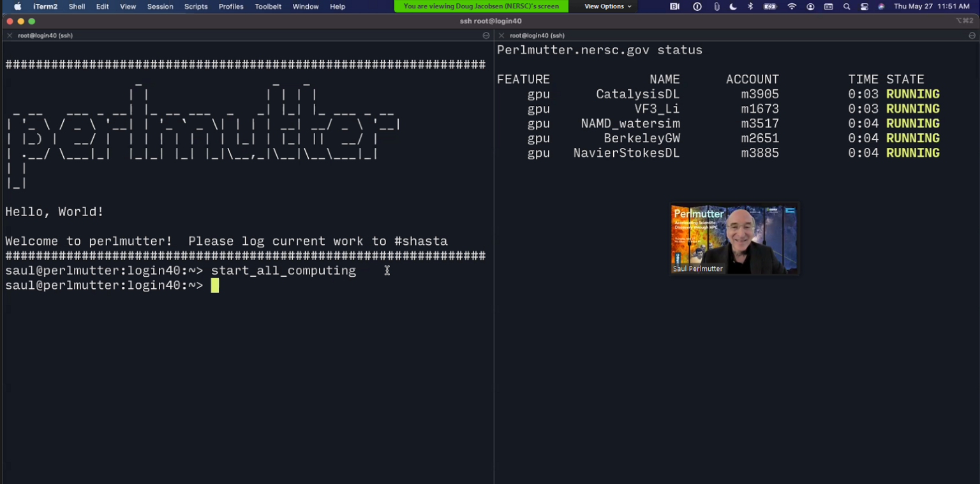The height and width of the screenshot is (484, 980).
Task: Open the Session menu
Action: [x=160, y=6]
